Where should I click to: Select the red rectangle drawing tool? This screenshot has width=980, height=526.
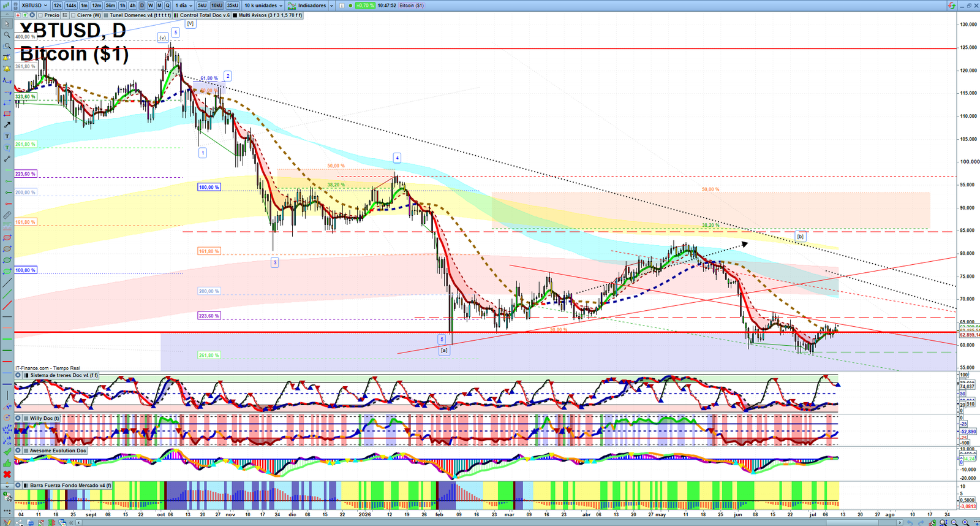pos(7,114)
